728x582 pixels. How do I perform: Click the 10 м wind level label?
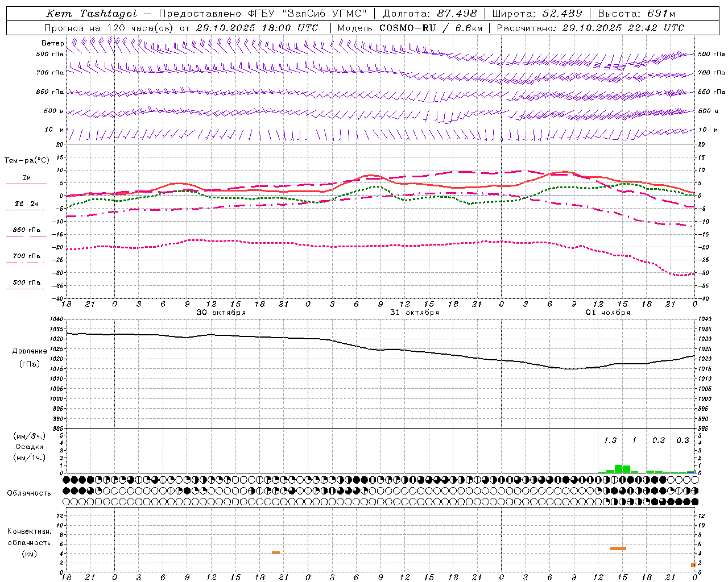pyautogui.click(x=55, y=130)
